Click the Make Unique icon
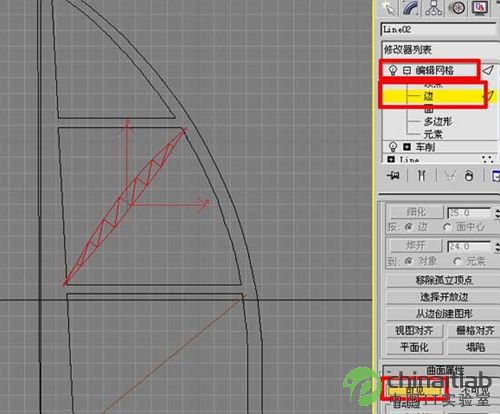The width and height of the screenshot is (500, 414). tap(450, 175)
